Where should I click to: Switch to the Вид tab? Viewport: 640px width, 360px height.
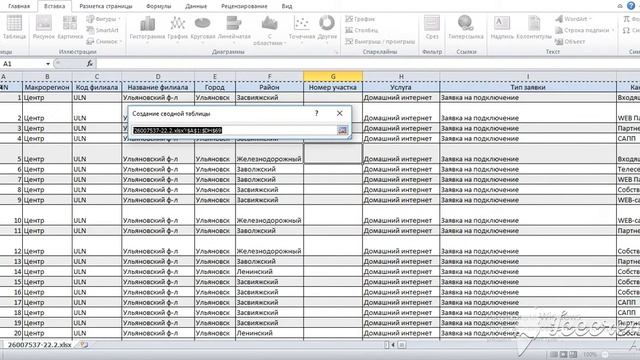[x=287, y=6]
